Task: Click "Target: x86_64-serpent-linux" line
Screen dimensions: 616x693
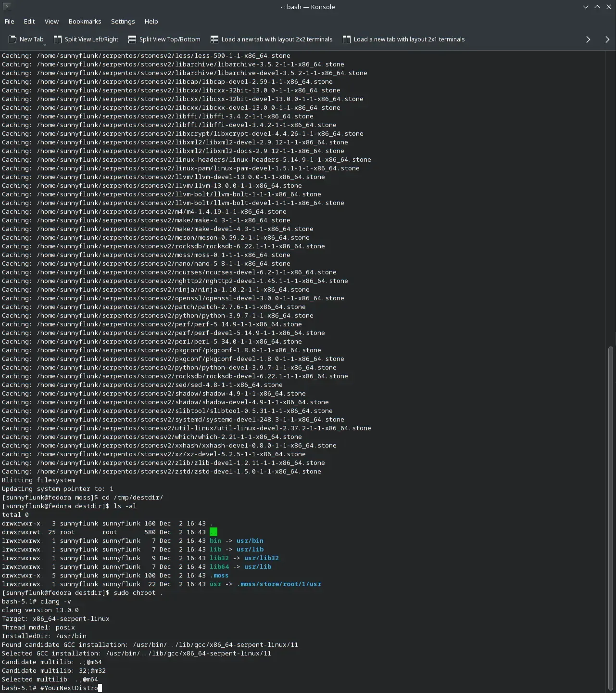Action: (x=56, y=619)
